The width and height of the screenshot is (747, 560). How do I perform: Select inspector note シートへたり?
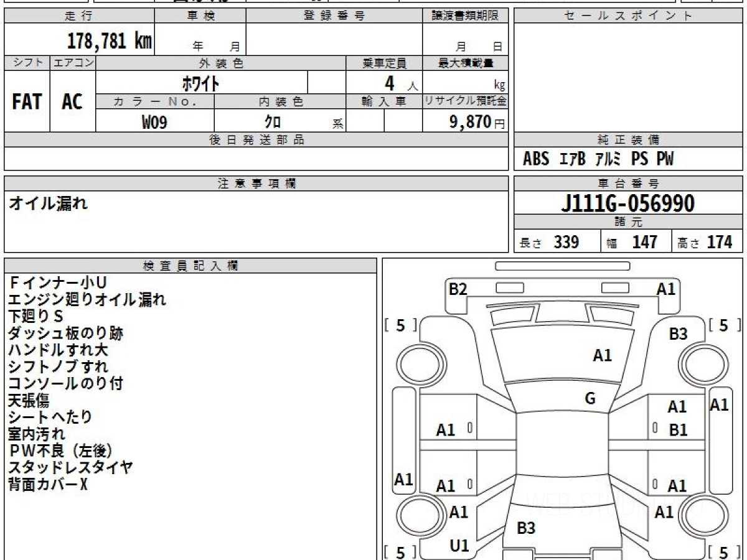(50, 418)
